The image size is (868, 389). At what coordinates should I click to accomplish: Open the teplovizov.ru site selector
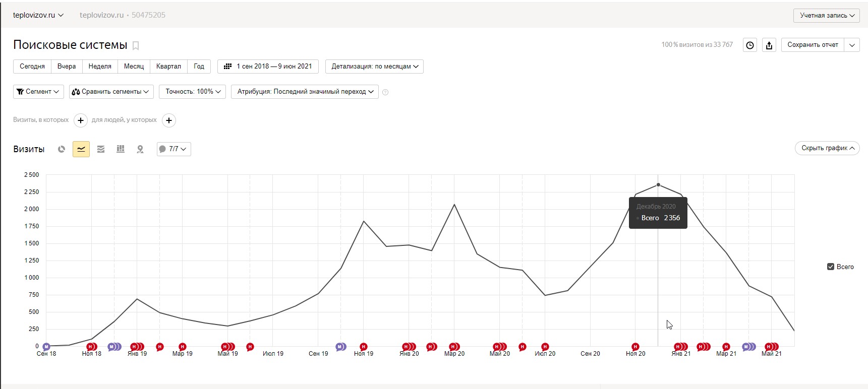(x=38, y=15)
